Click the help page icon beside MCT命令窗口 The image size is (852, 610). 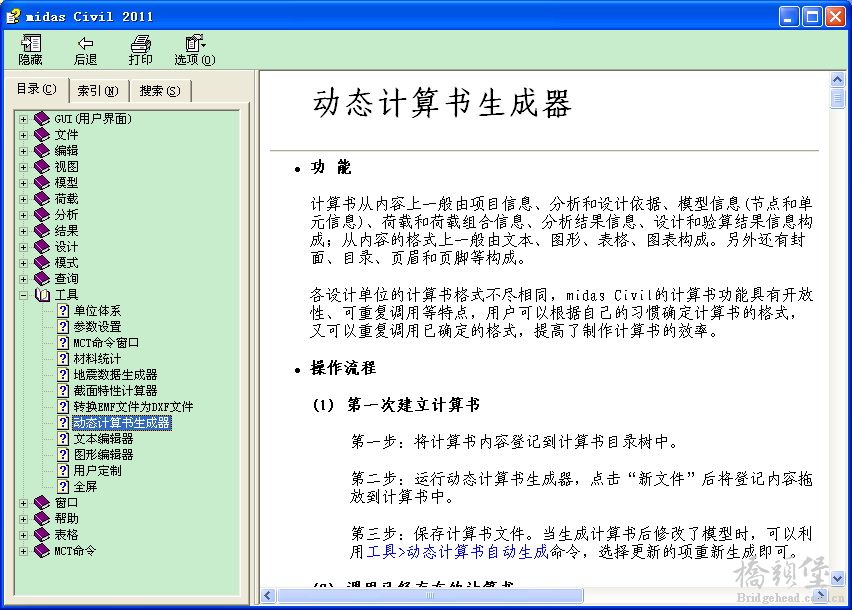point(64,343)
